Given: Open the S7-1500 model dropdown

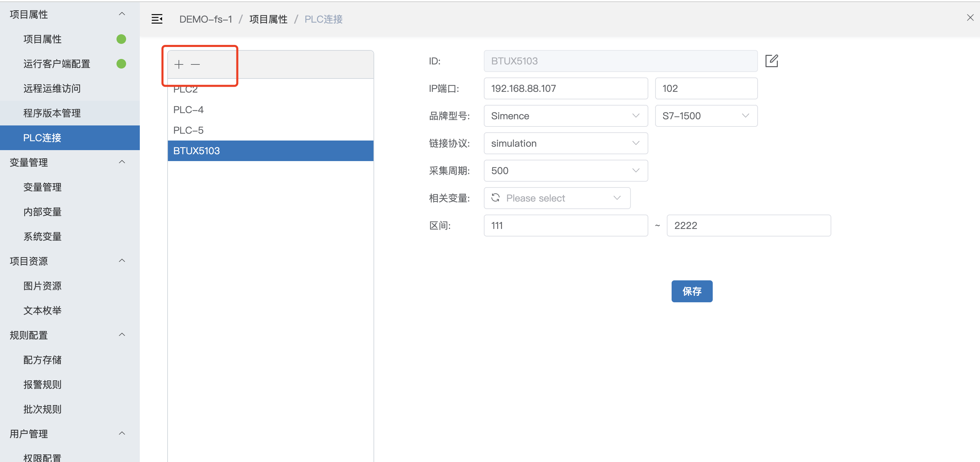Looking at the screenshot, I should point(706,116).
